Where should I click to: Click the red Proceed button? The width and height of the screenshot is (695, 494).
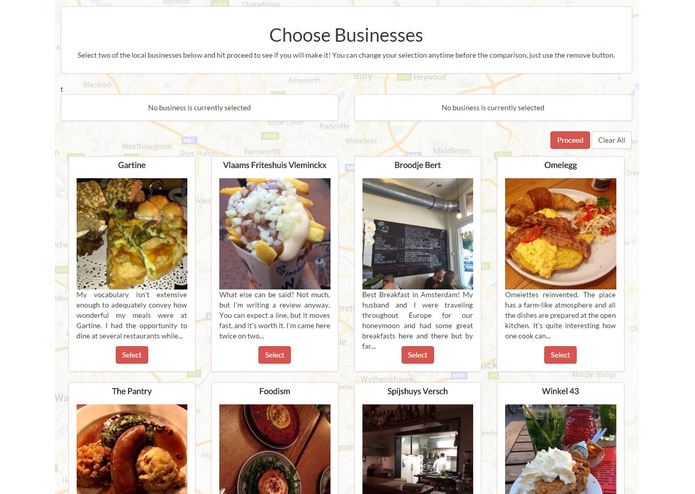[570, 140]
